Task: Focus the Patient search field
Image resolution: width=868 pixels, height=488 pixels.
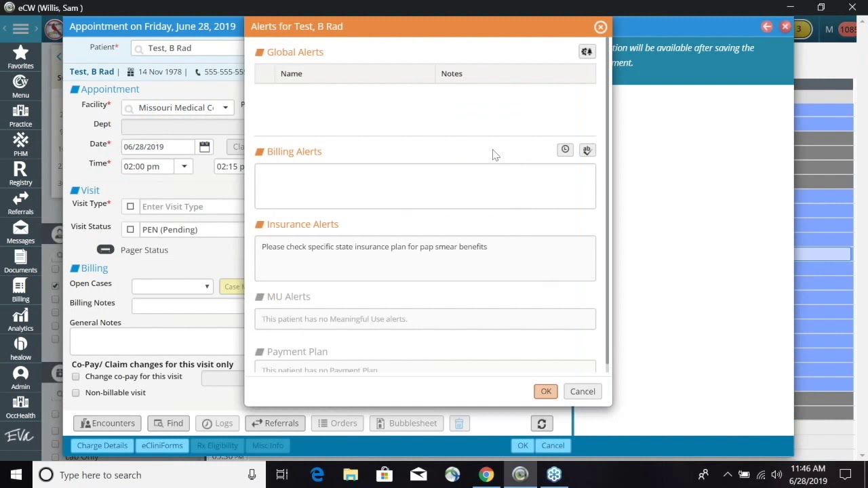Action: coord(187,48)
